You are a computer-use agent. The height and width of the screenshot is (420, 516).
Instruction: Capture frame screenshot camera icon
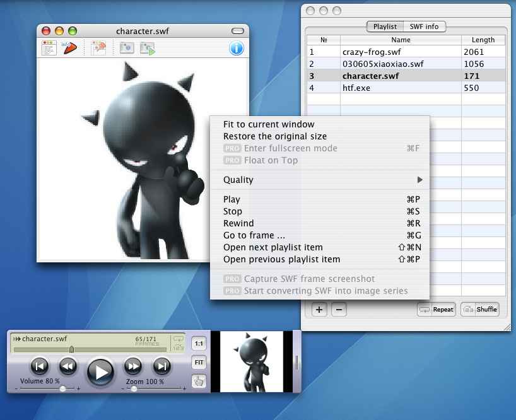click(127, 48)
